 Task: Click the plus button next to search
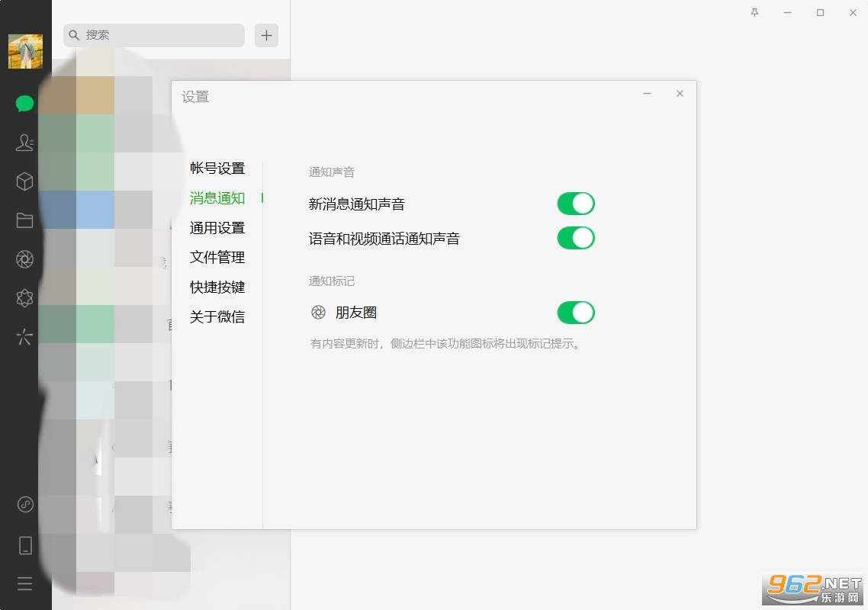266,35
